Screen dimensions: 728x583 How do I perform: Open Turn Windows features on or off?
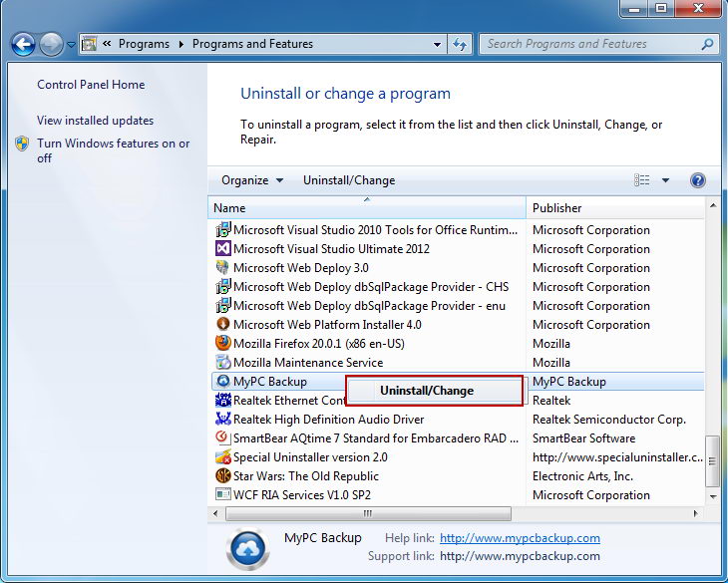coord(114,150)
